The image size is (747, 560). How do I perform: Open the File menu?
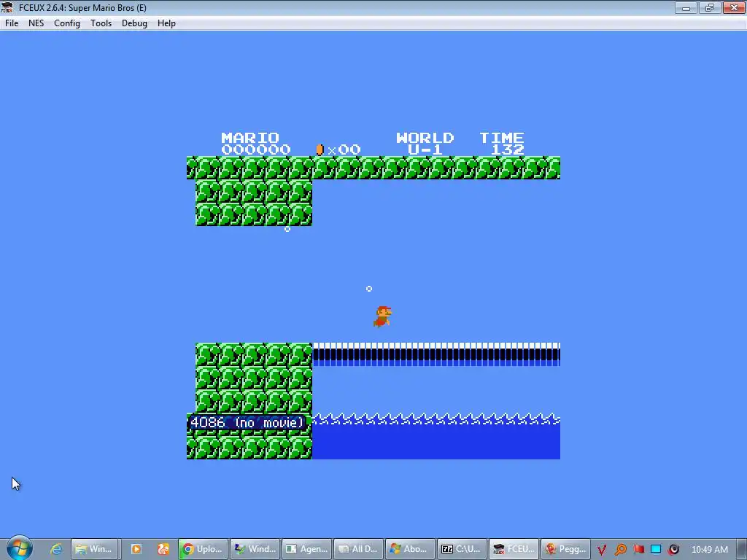point(12,23)
